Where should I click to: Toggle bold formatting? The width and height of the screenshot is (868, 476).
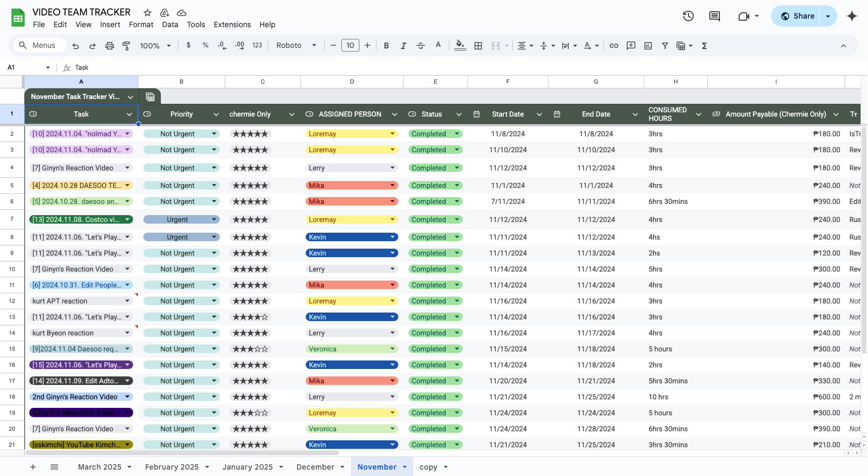click(x=386, y=46)
